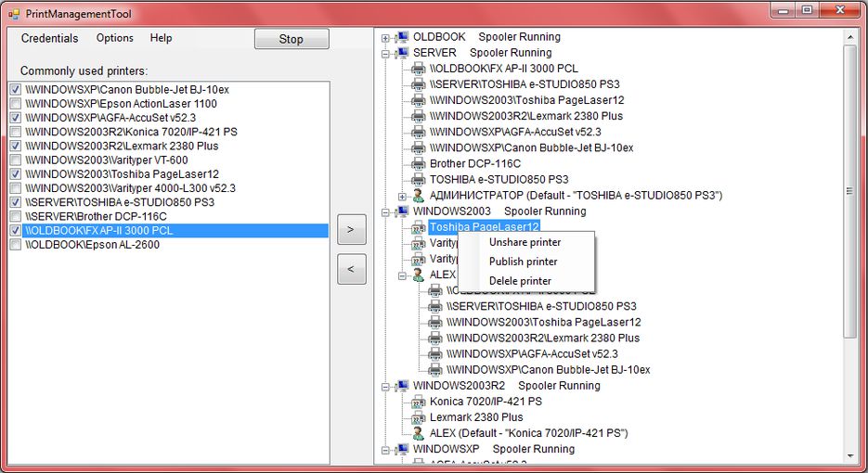Click the Lexmark 2380 Plus shared printer icon under WINDOWS2003R2

click(x=419, y=417)
